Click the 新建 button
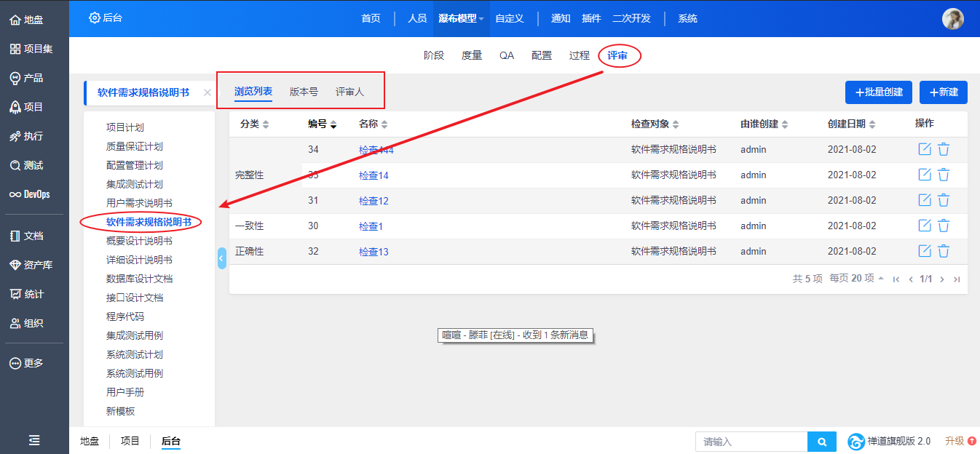Screen dimensions: 980x454 click(943, 92)
